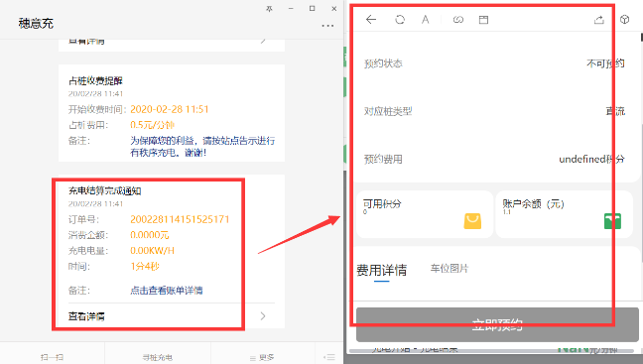Select the 扫一扫 bottom menu item
The width and height of the screenshot is (643, 364).
click(x=52, y=357)
